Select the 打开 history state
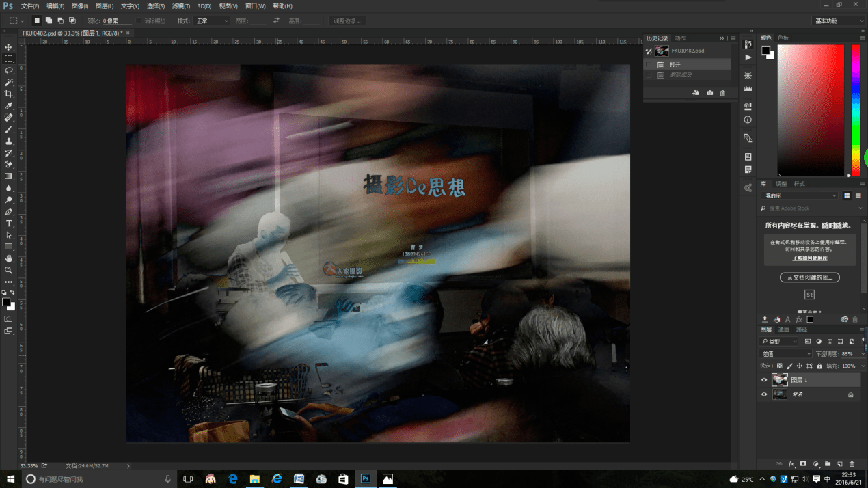Viewport: 868px width, 488px height. 687,64
